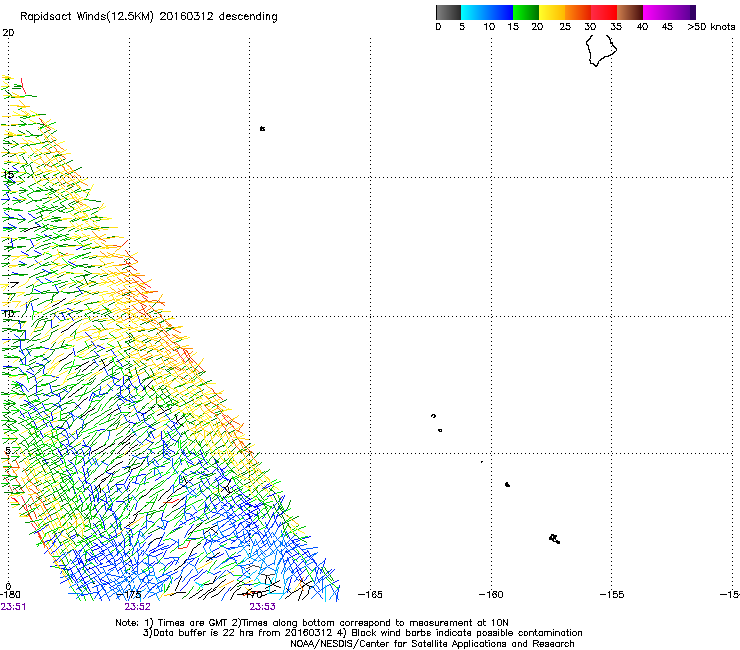Click the gray 0-5 knots legend segment
Screen dimensions: 740x650
(448, 12)
